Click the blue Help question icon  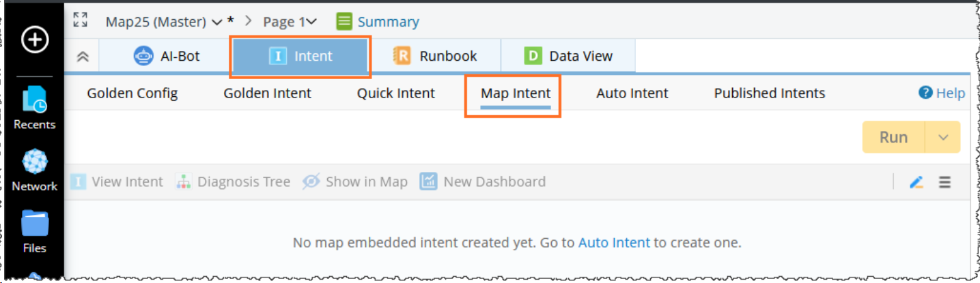pos(925,93)
